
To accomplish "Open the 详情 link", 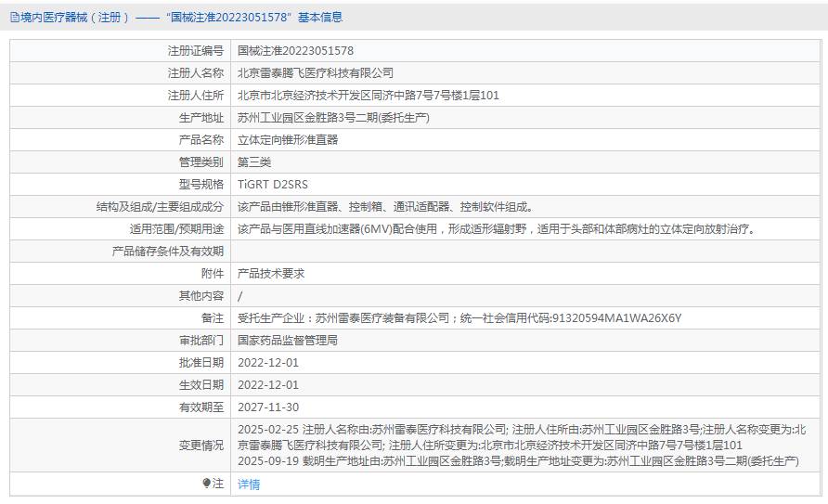I will point(249,484).
